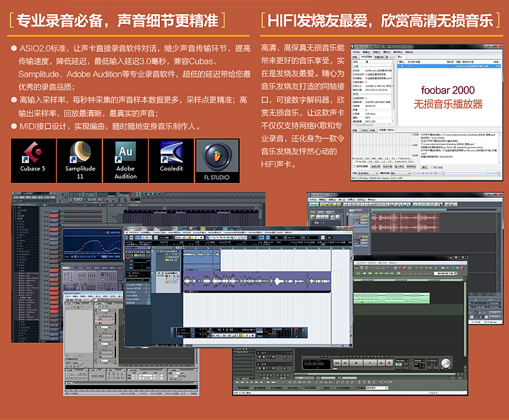The width and height of the screenshot is (509, 420).
Task: Click the foobar2000 seek bar handle
Action: click(443, 173)
